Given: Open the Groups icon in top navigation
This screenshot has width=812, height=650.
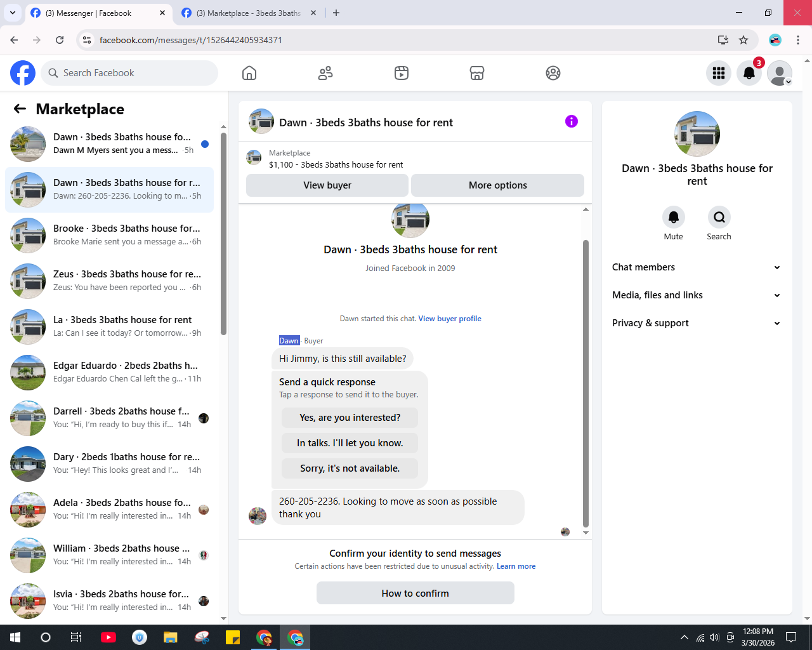Looking at the screenshot, I should coord(553,73).
